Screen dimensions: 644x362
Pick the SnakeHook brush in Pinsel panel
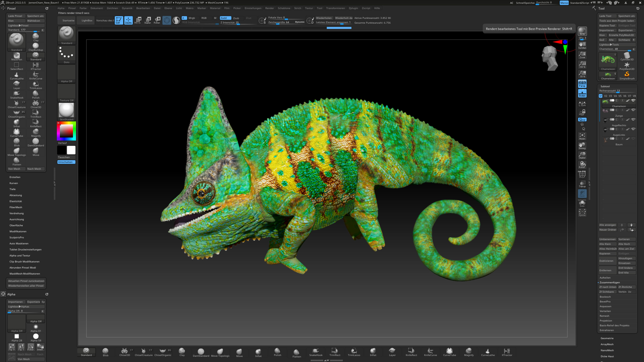pos(16,95)
